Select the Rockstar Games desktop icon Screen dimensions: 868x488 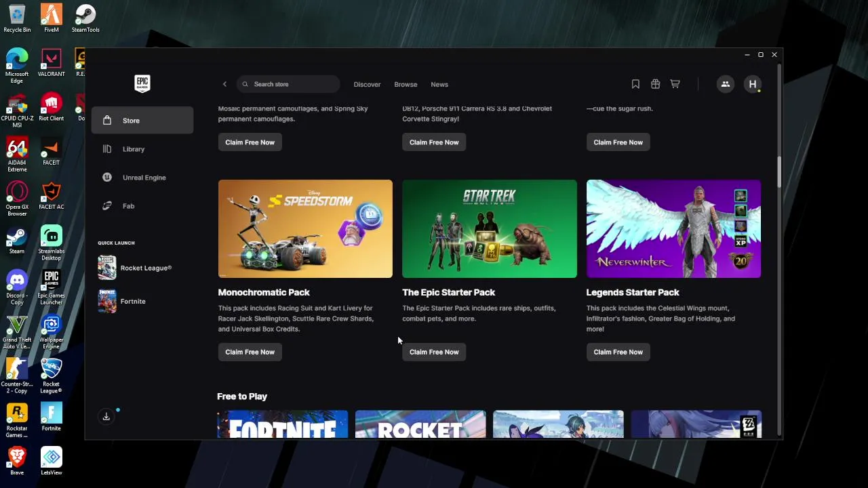click(x=17, y=420)
